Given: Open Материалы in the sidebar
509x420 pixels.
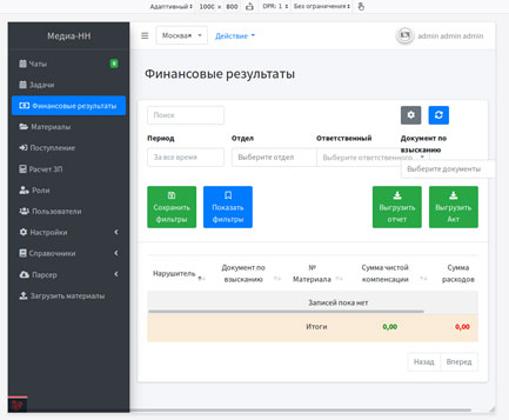Looking at the screenshot, I should point(69,127).
